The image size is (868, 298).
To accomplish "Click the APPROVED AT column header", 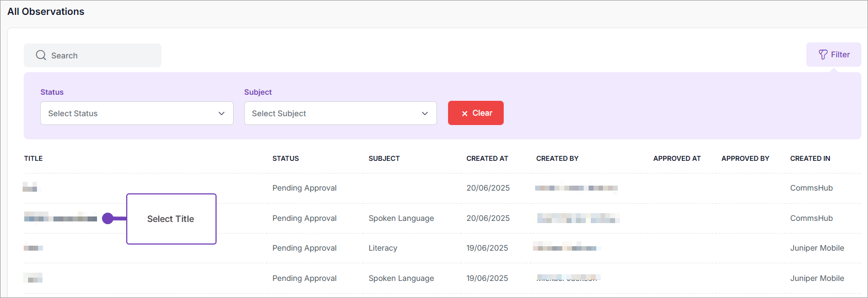I will point(677,159).
